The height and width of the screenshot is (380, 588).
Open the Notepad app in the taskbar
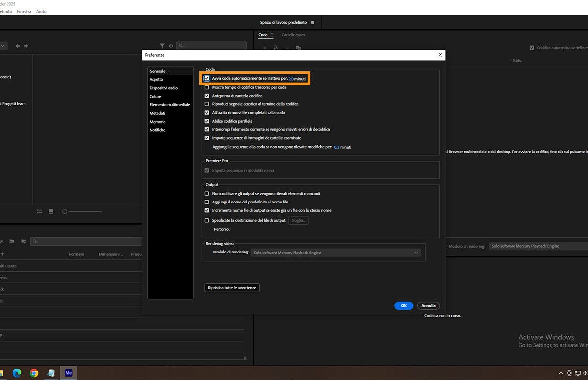(x=51, y=373)
